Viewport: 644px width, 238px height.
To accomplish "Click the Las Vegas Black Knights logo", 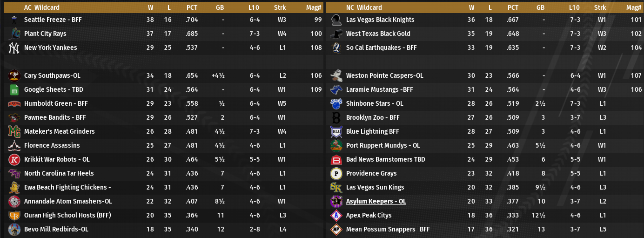I will tap(336, 20).
